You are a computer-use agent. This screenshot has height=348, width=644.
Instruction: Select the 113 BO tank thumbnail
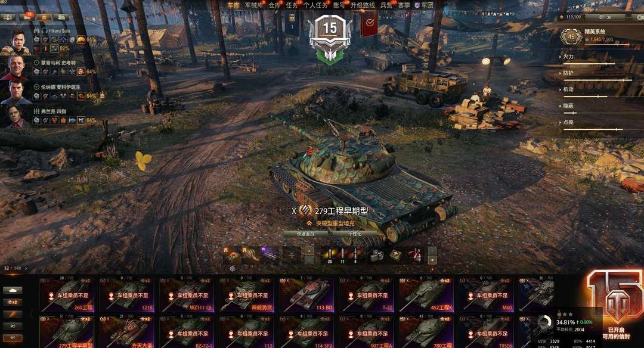[x=306, y=294]
